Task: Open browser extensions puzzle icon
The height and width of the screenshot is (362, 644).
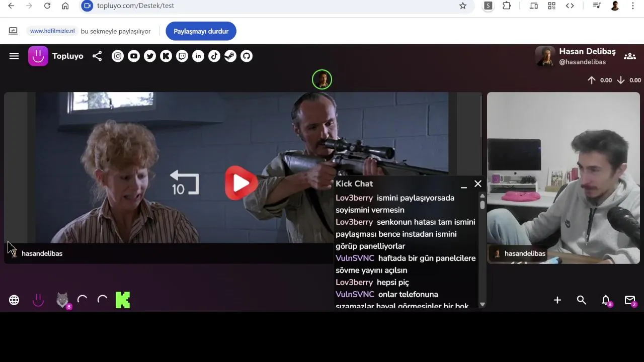Action: point(507,6)
